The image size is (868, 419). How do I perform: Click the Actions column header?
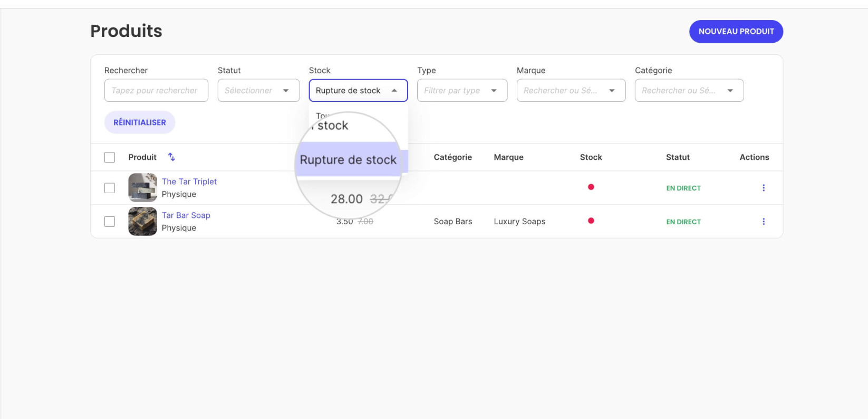pyautogui.click(x=754, y=157)
